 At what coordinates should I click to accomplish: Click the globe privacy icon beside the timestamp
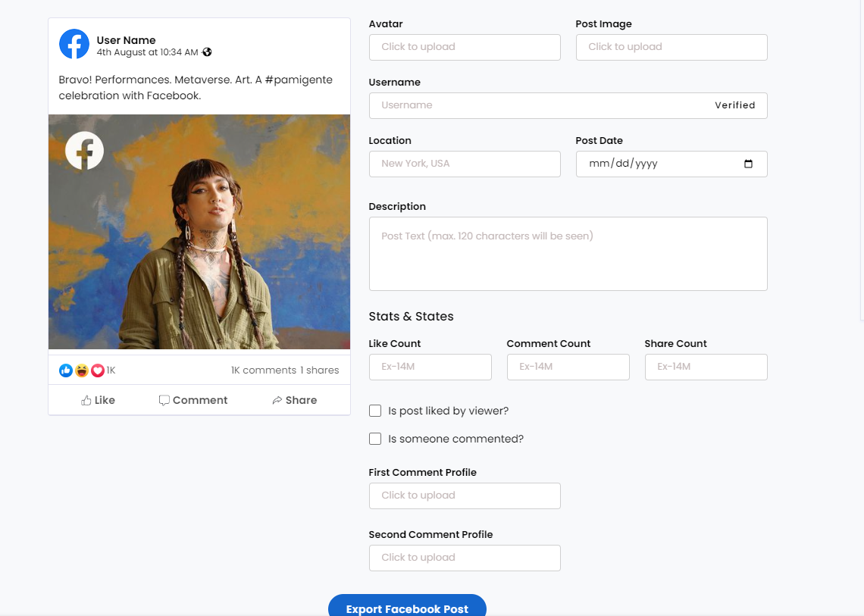tap(206, 52)
